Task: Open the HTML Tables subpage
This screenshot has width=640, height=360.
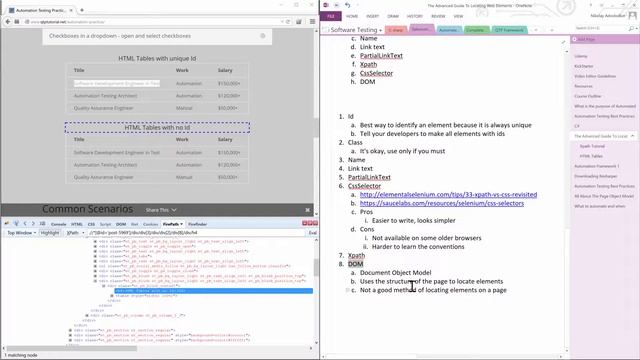Action: click(x=591, y=156)
